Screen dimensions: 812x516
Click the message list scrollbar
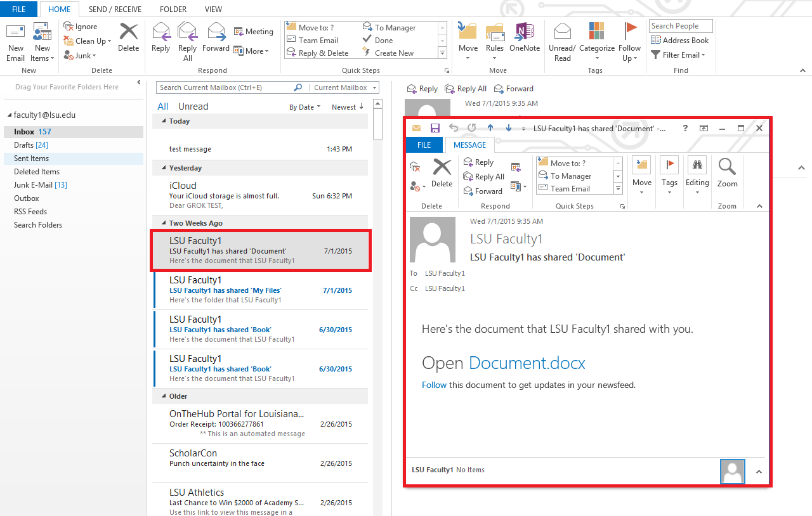click(378, 124)
